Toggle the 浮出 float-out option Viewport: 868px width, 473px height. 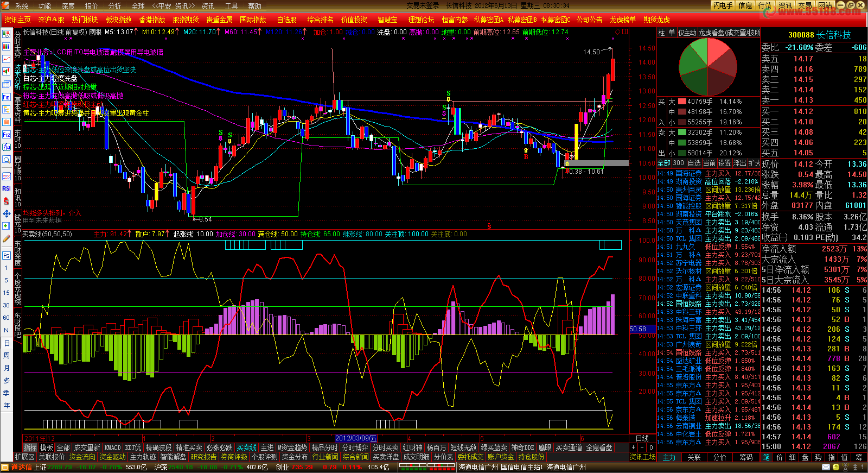pyautogui.click(x=739, y=163)
